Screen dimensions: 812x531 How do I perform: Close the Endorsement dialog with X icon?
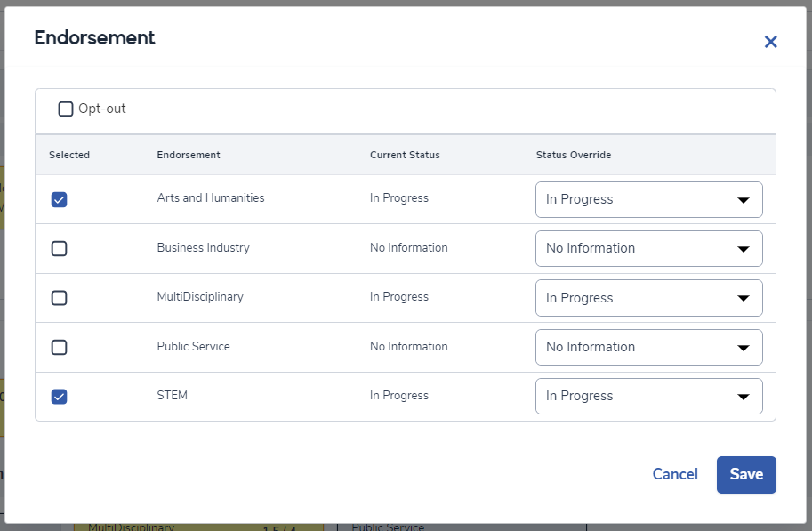coord(770,42)
